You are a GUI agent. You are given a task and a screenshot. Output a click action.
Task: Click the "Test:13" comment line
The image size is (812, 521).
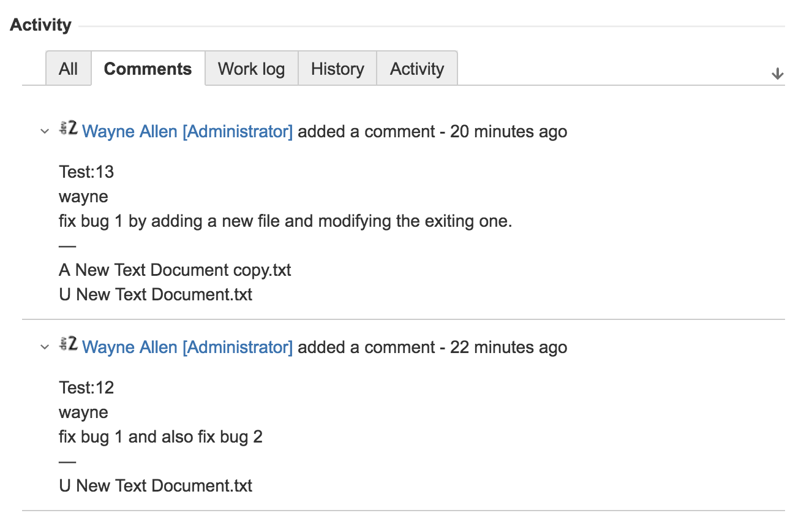coord(86,172)
